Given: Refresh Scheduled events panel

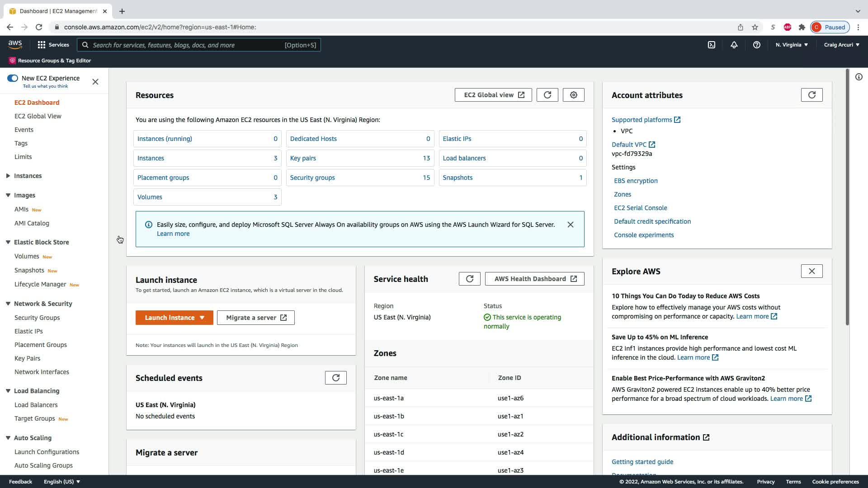Looking at the screenshot, I should [x=335, y=378].
